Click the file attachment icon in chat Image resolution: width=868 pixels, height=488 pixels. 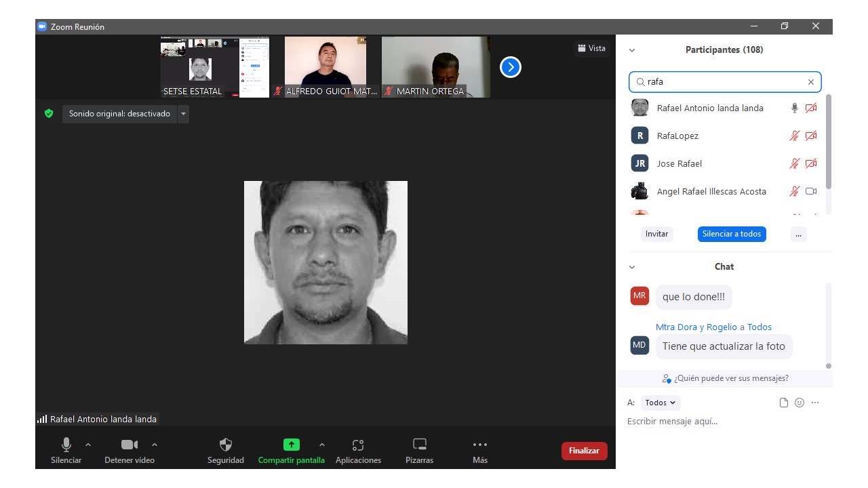click(x=784, y=403)
